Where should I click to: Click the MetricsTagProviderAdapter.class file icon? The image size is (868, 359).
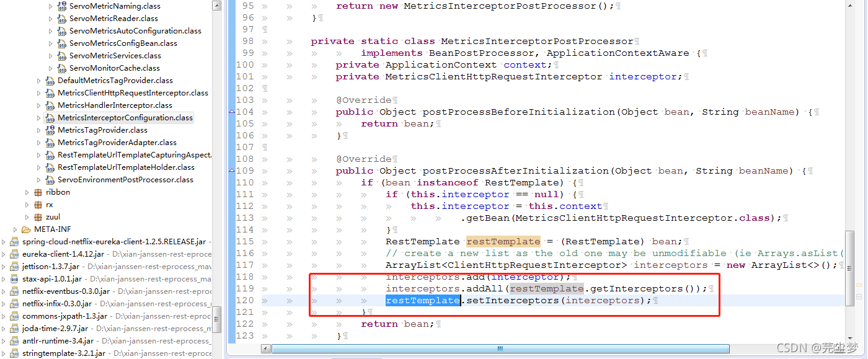click(50, 143)
